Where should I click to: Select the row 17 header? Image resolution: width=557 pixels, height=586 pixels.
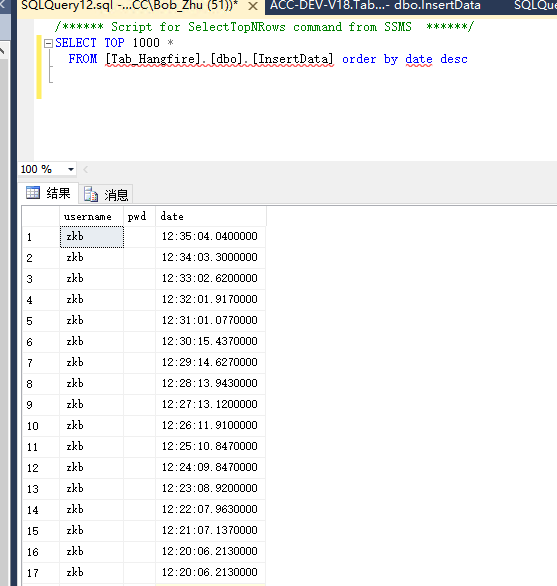point(41,572)
